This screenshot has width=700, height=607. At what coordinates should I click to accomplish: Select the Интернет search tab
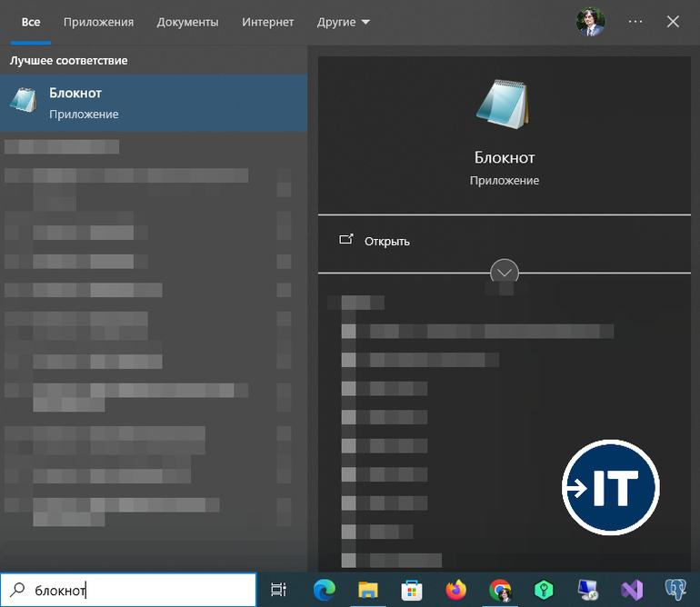coord(268,22)
